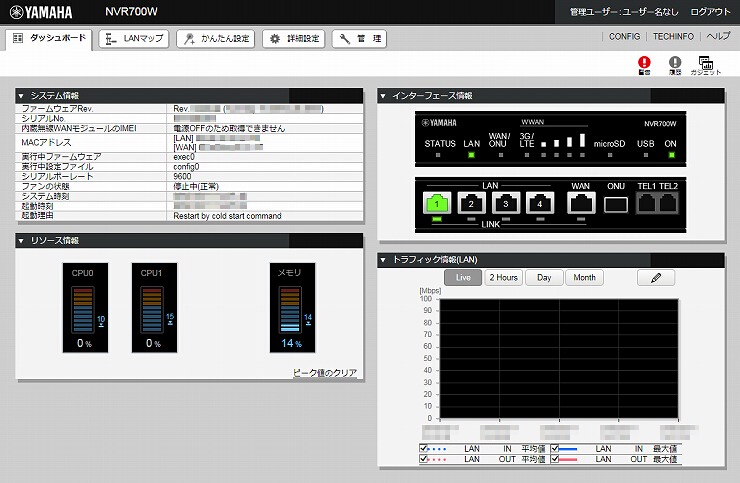The height and width of the screenshot is (483, 740).
Task: Click the pencil edit graph button
Action: (x=656, y=278)
